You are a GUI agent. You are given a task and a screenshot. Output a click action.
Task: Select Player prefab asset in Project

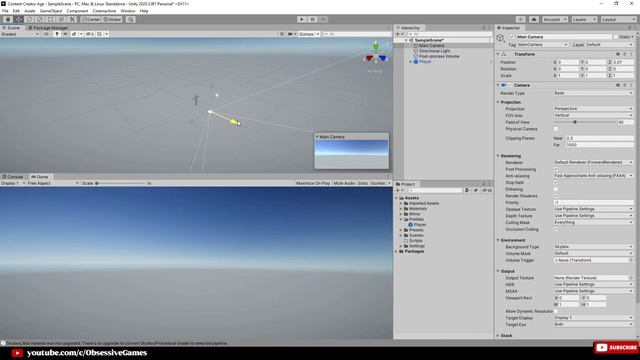click(x=419, y=224)
